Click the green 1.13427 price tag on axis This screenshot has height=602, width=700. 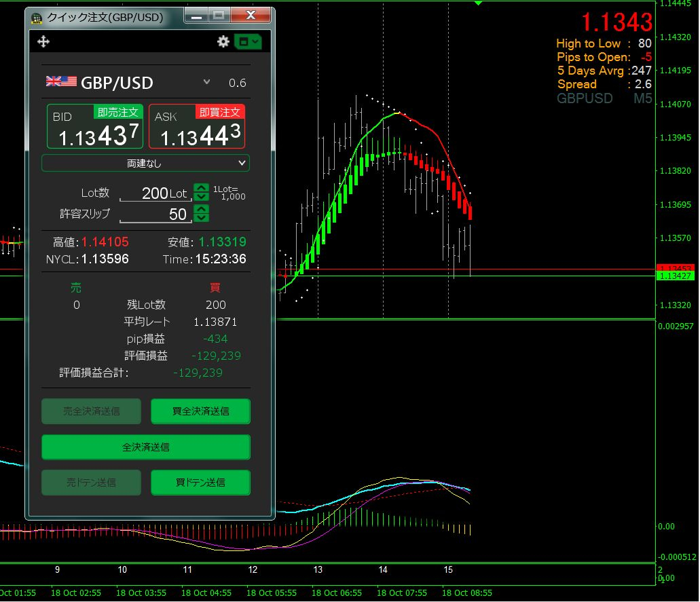(676, 276)
